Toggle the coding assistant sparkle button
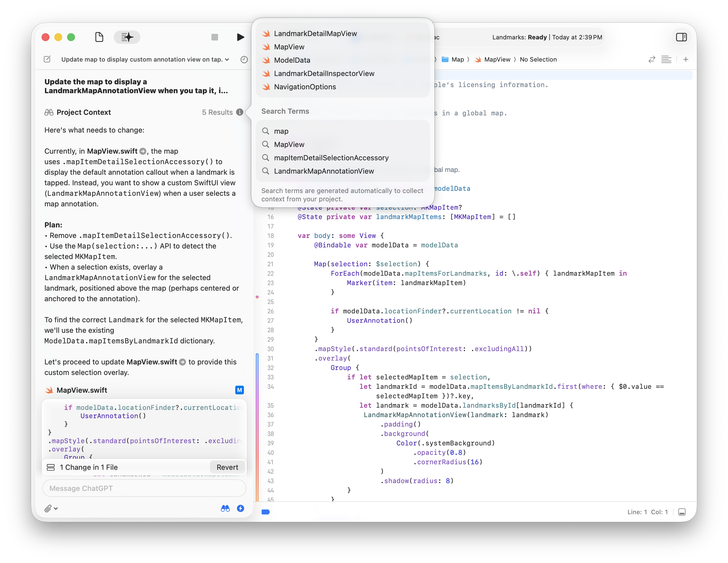Viewport: 728px width, 563px height. pos(127,37)
